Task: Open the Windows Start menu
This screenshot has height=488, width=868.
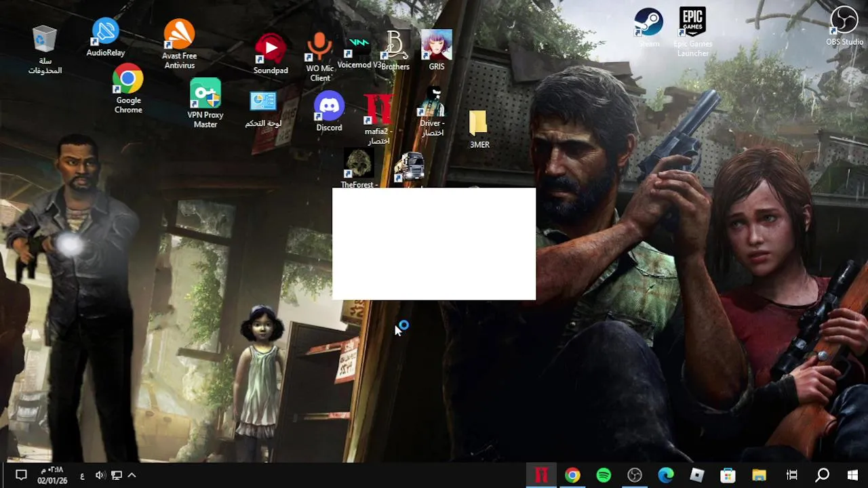Action: tap(852, 475)
